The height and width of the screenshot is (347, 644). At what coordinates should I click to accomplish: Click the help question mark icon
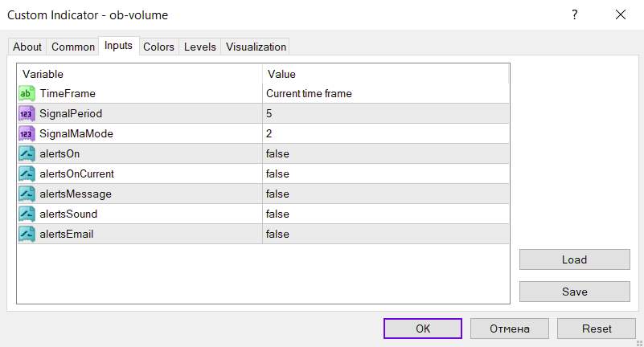tap(574, 14)
